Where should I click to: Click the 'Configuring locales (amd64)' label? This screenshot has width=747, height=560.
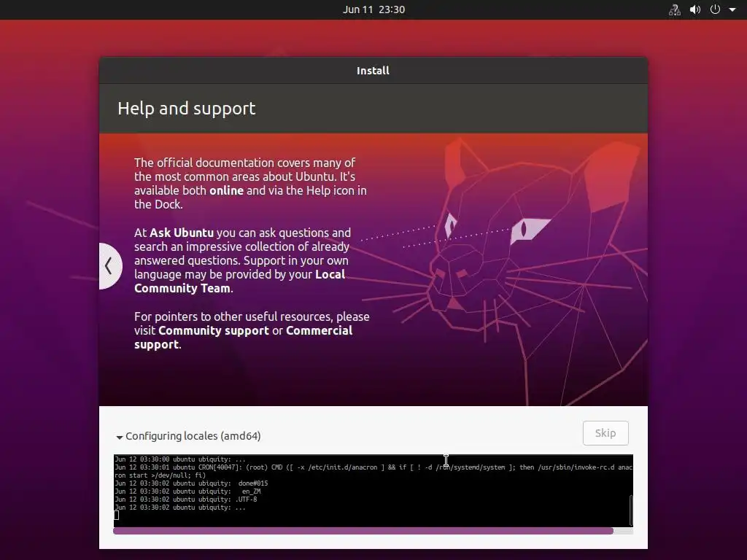click(193, 436)
